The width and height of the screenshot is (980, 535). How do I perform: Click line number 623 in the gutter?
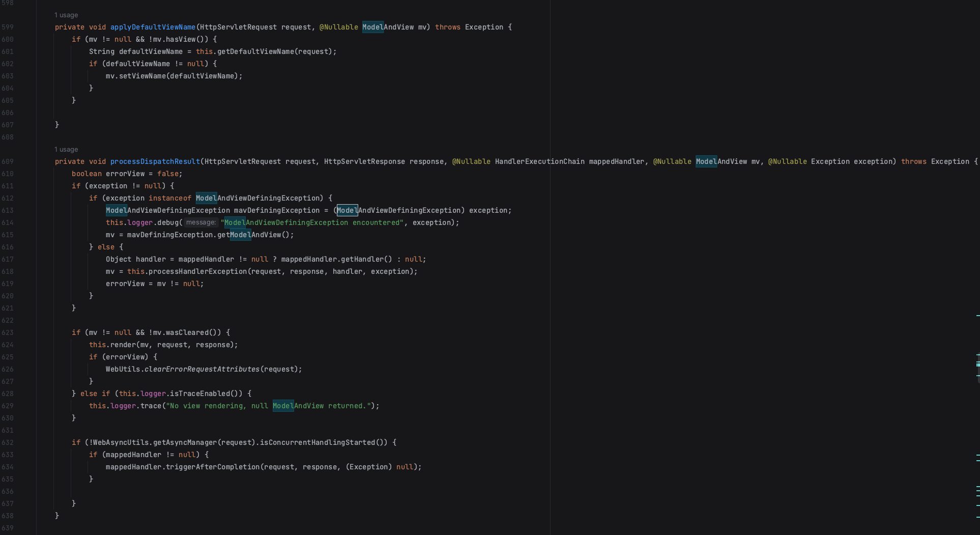[8, 332]
